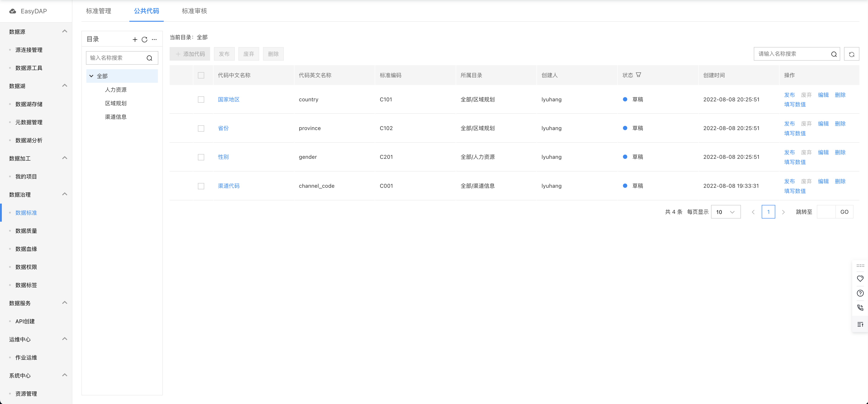Collapse the 数据湖 sidebar section
The width and height of the screenshot is (868, 404).
point(65,86)
